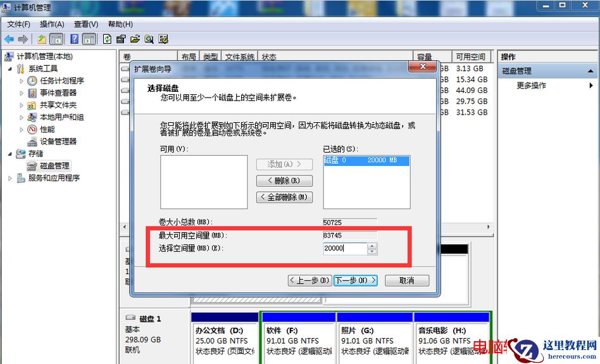600x364 pixels.
Task: Click the 卷 column header
Action: pyautogui.click(x=149, y=56)
